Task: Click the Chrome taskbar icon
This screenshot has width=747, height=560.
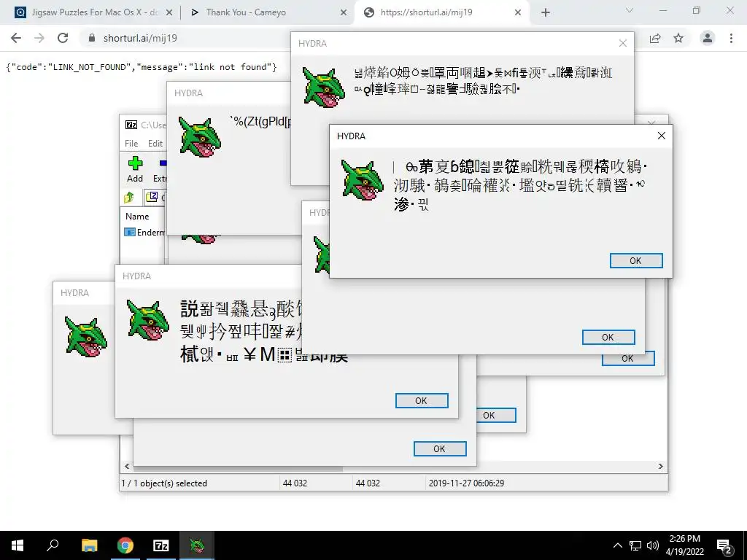Action: coord(125,545)
